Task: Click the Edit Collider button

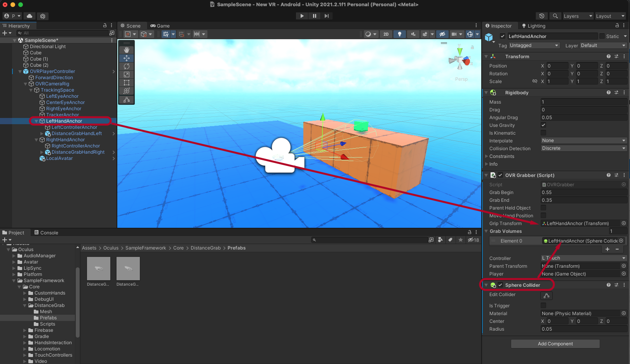Action: [x=546, y=295]
